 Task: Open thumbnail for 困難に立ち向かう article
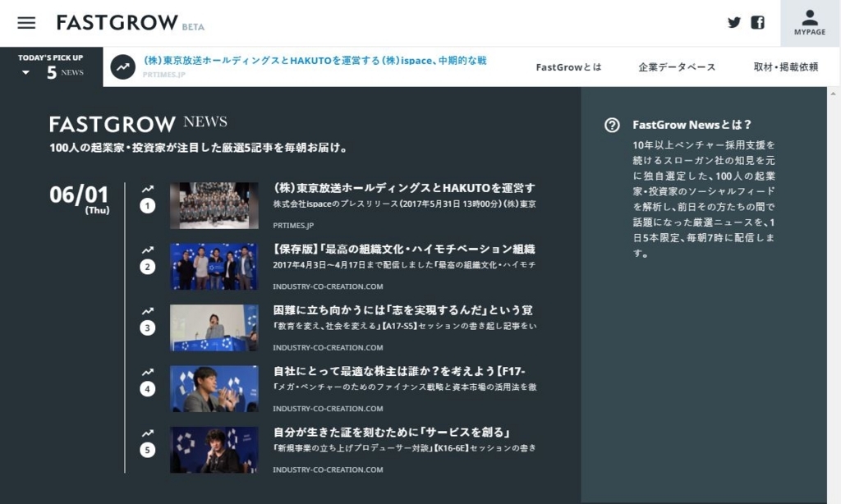[214, 328]
